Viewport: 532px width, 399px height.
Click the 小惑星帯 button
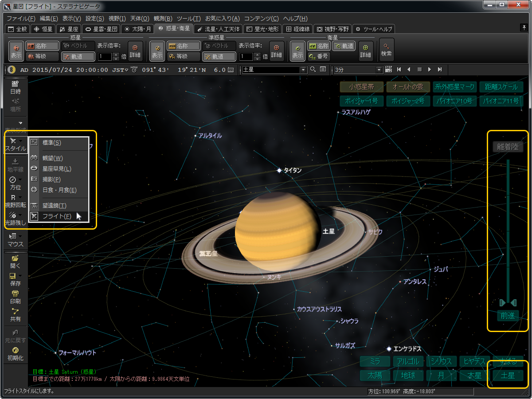(361, 87)
